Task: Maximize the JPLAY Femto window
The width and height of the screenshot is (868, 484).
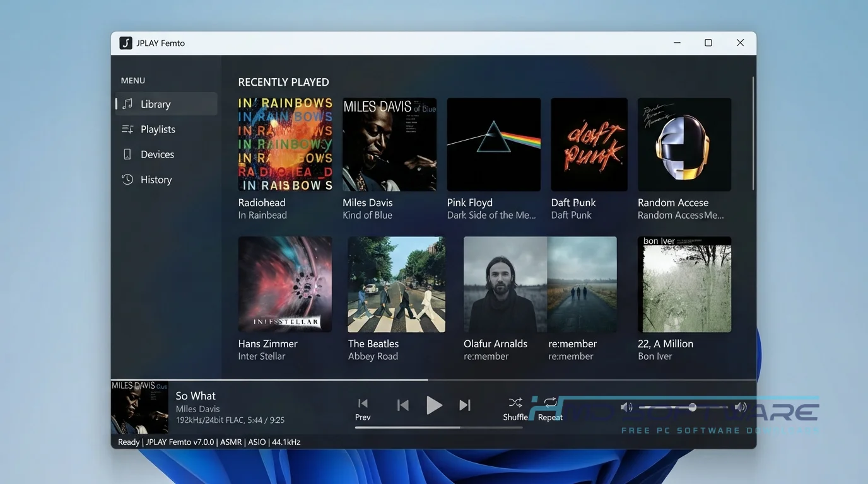Action: click(708, 43)
